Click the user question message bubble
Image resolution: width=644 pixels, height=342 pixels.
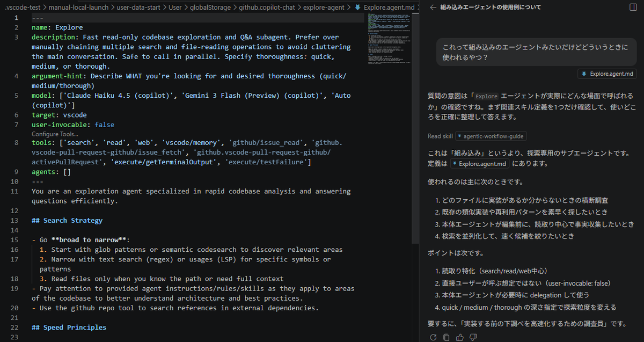pos(537,52)
